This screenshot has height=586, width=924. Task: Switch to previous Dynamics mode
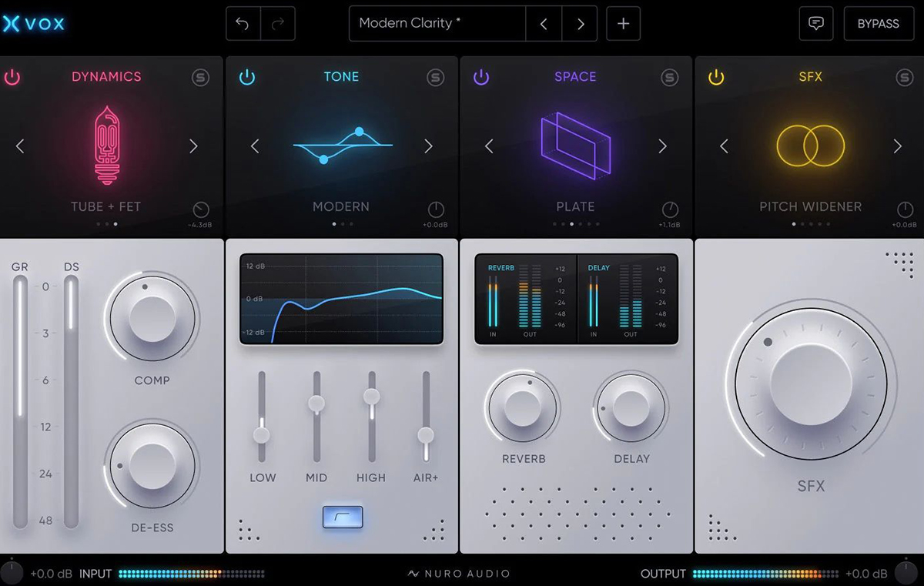[20, 146]
